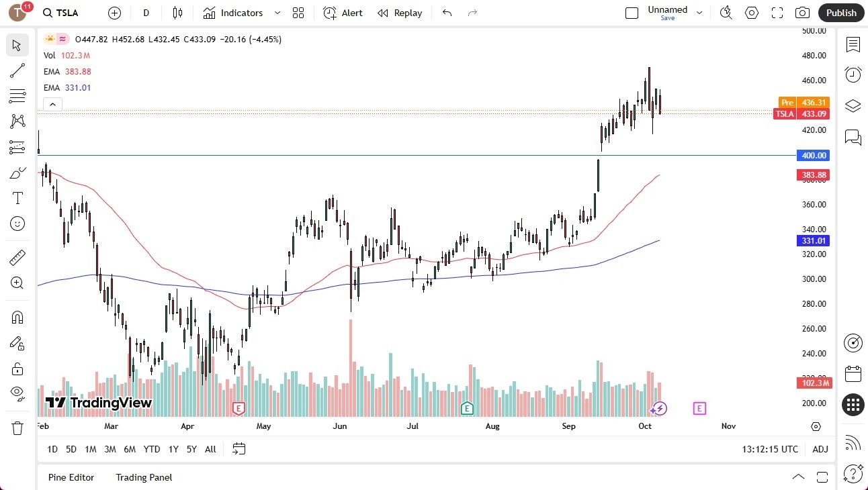Open the economic calendar in right sidebar
Viewport: 868px width, 490px height.
coord(853,374)
